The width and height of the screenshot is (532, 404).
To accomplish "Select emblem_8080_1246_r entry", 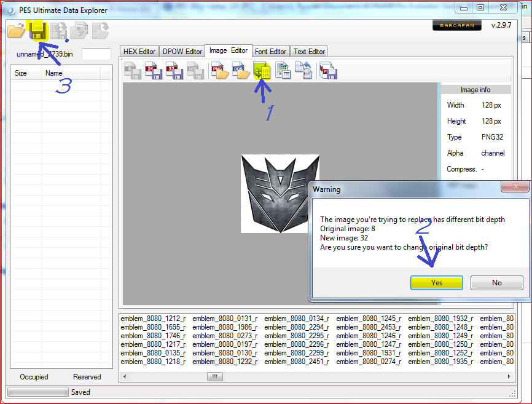I will [x=369, y=336].
